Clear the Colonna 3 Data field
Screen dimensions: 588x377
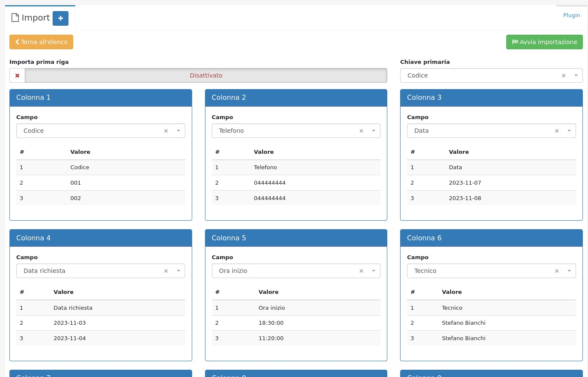coord(557,131)
